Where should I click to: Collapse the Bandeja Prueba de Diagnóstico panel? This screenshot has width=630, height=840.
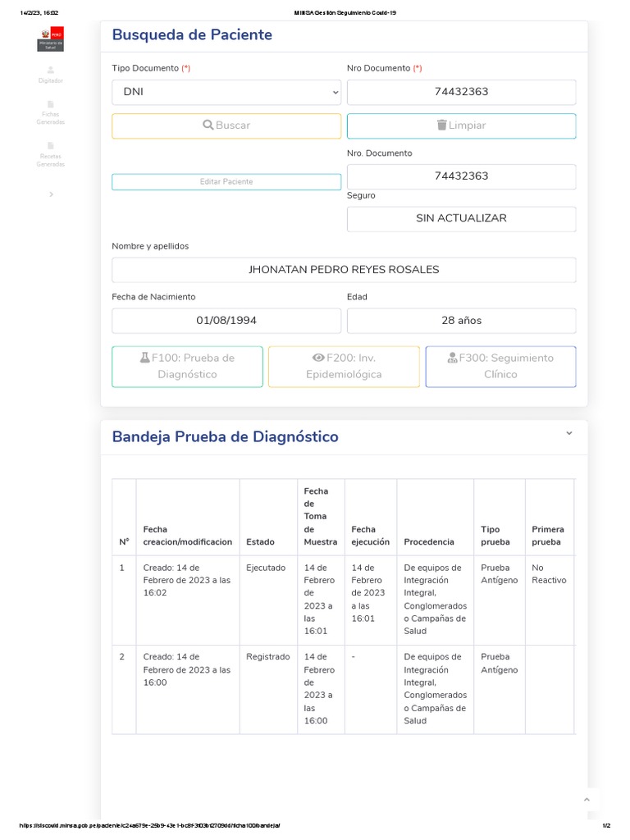click(569, 433)
